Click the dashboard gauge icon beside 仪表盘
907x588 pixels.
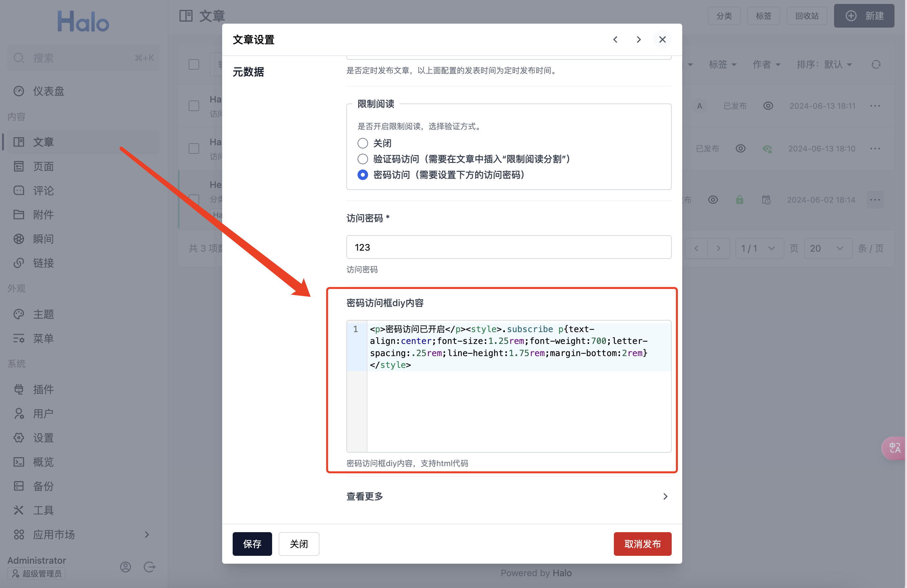pyautogui.click(x=19, y=91)
